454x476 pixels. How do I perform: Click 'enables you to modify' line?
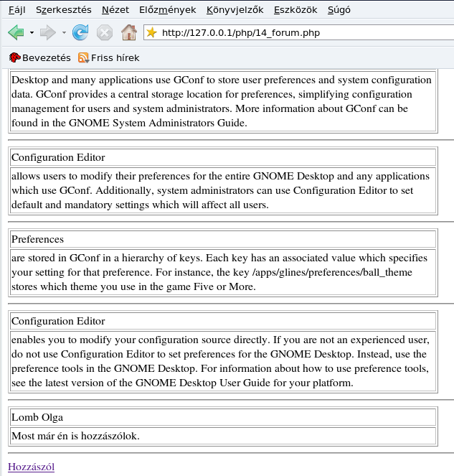pyautogui.click(x=220, y=340)
